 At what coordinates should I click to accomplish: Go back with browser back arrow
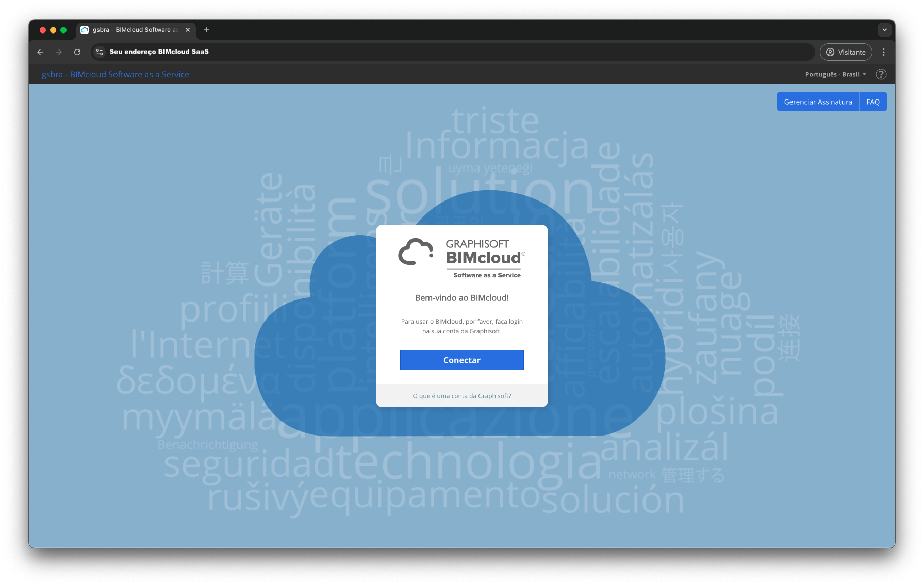tap(40, 52)
